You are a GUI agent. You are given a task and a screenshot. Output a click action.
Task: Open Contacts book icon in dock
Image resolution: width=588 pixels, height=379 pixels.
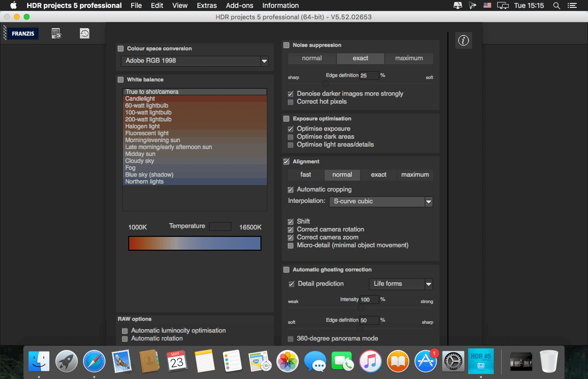[x=149, y=361]
